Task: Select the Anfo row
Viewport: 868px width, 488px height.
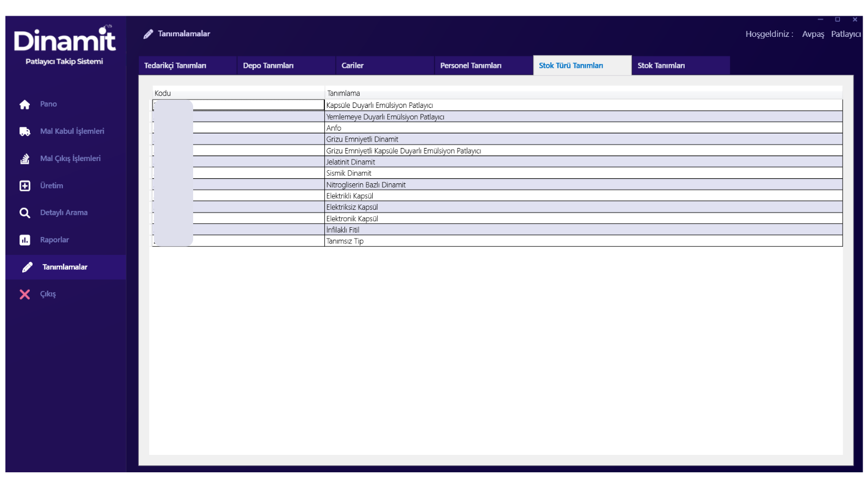Action: (x=497, y=128)
